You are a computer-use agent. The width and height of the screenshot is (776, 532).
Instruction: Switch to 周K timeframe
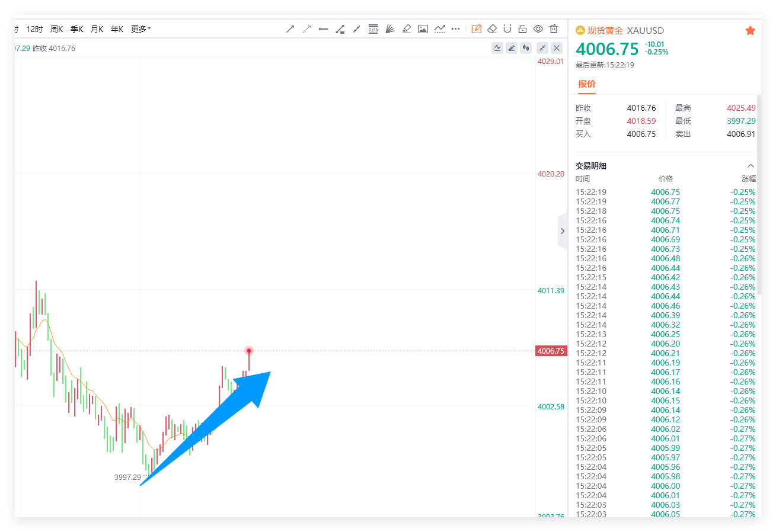coord(57,28)
